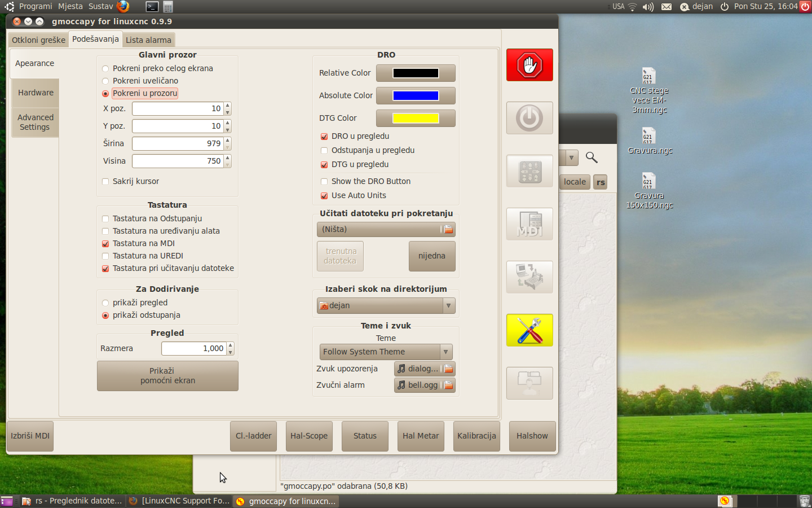Click the Izbriši MDI button
The width and height of the screenshot is (812, 508).
[x=30, y=436]
